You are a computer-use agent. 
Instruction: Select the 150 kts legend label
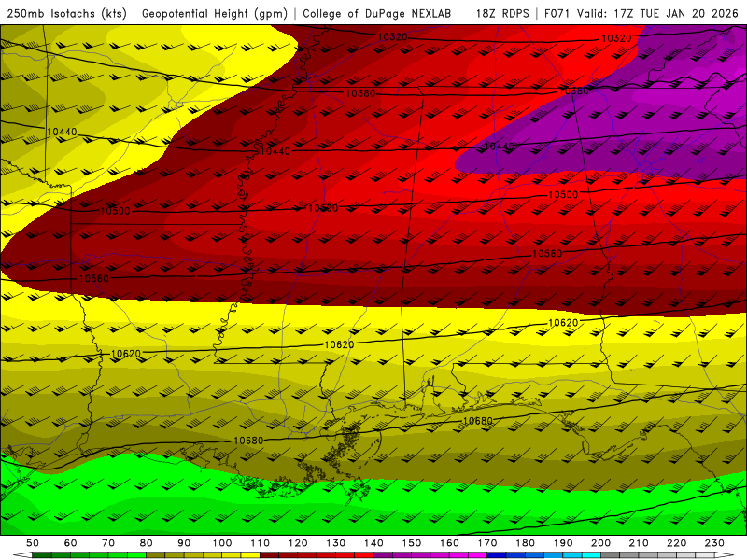pos(412,543)
